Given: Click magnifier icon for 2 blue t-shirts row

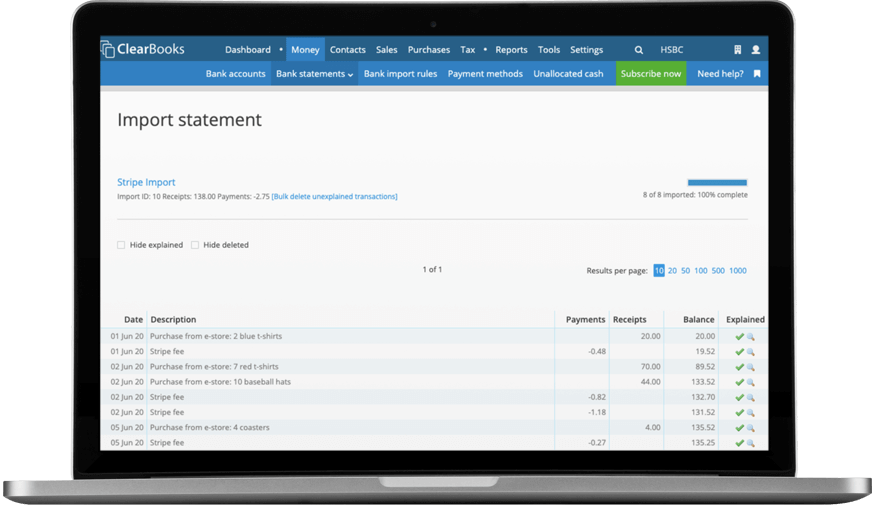Looking at the screenshot, I should (x=751, y=337).
